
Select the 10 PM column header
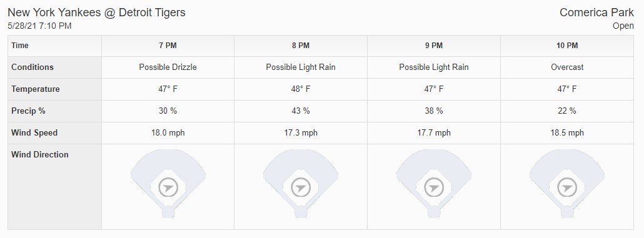tap(567, 46)
